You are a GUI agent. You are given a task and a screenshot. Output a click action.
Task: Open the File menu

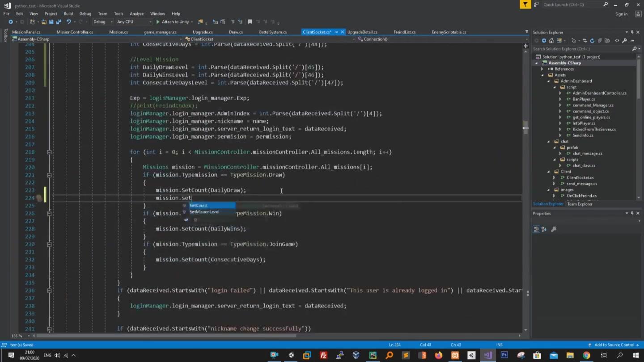pyautogui.click(x=6, y=14)
